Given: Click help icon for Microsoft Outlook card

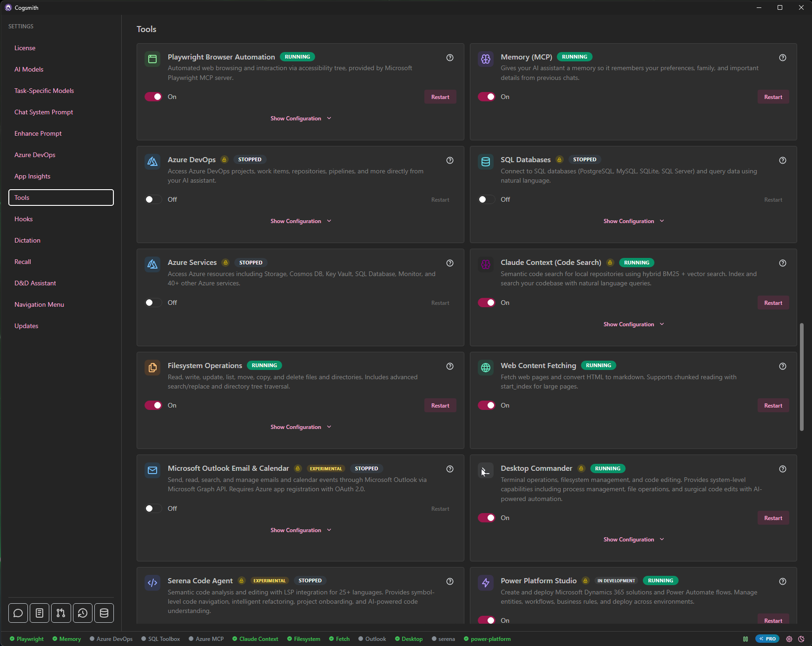Looking at the screenshot, I should [x=450, y=469].
